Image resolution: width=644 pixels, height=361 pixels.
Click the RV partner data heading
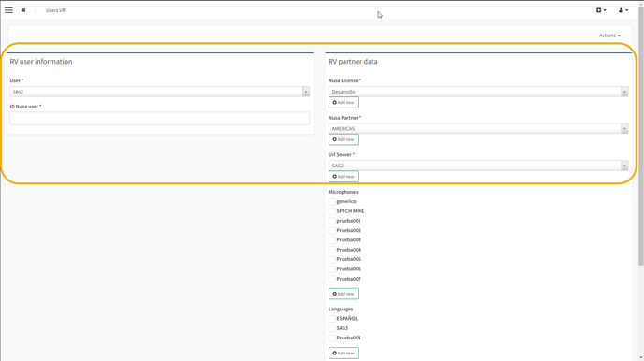click(x=353, y=62)
